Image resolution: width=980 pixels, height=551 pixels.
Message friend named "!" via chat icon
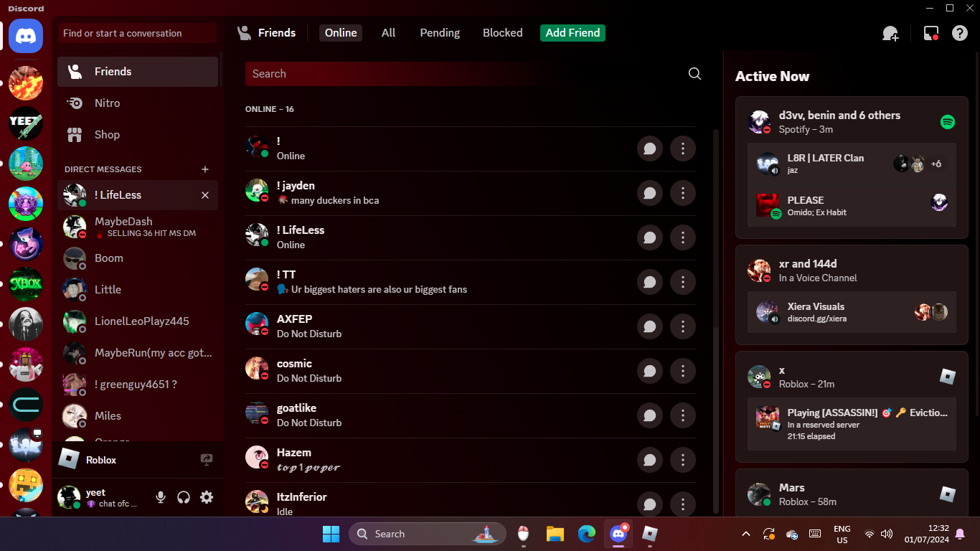650,149
